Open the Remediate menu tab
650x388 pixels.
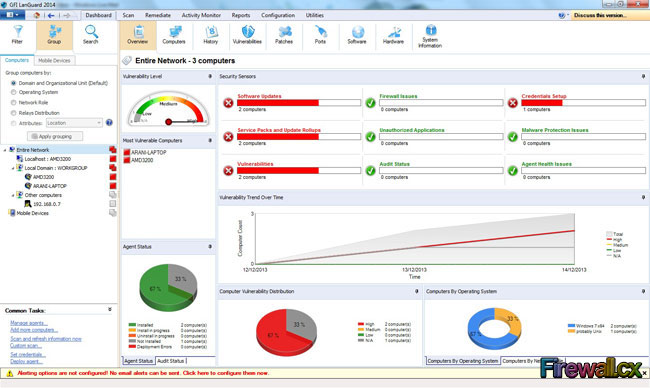pyautogui.click(x=158, y=15)
